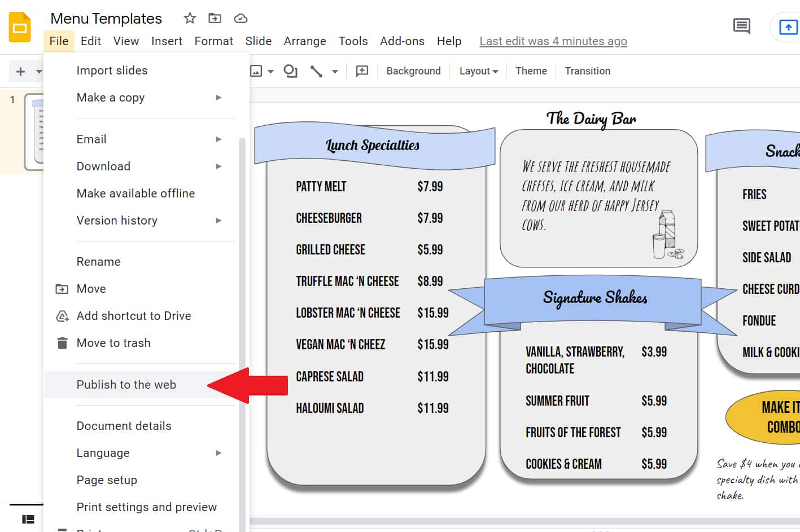Click the Move to trash bin icon
The height and width of the screenshot is (532, 800).
pos(62,343)
